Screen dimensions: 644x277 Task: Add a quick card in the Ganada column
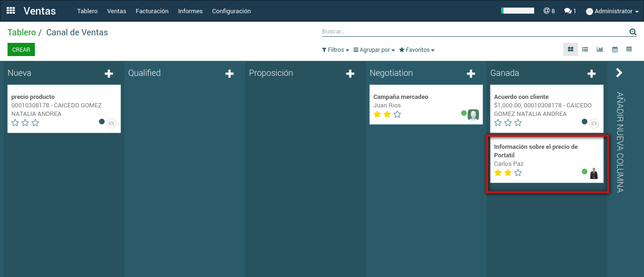[x=591, y=73]
